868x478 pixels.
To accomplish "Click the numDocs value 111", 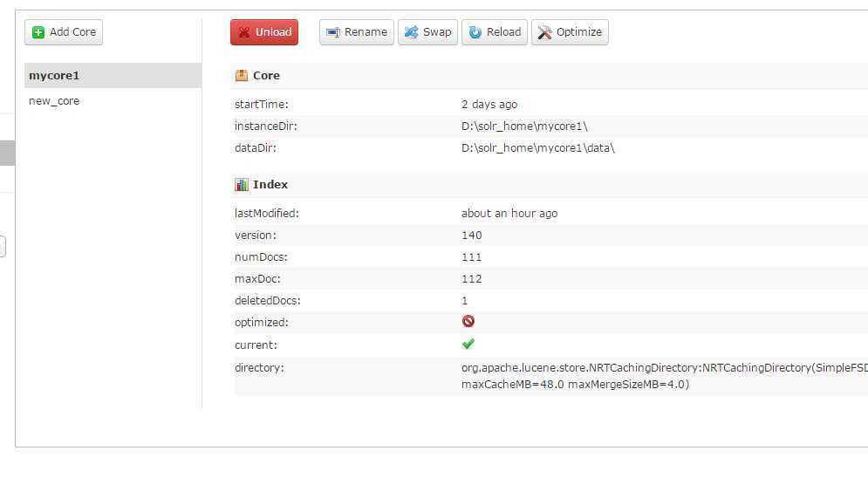I will click(472, 257).
